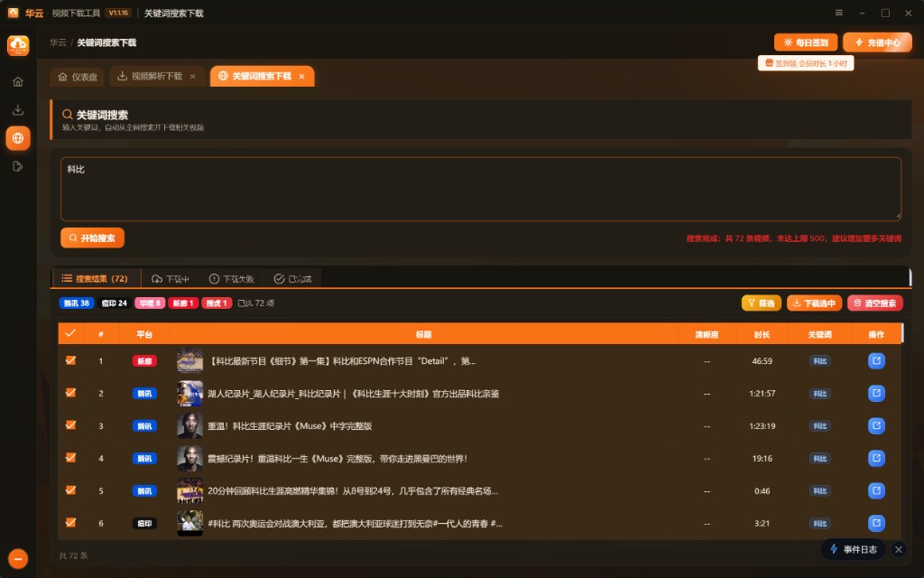
Task: Click the thumbnail of row 5 video
Action: tap(189, 490)
